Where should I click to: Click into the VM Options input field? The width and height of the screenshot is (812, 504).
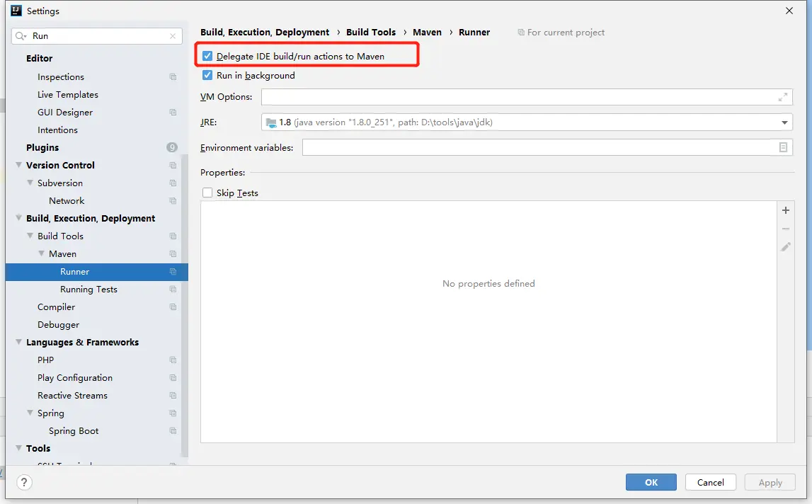(x=517, y=97)
